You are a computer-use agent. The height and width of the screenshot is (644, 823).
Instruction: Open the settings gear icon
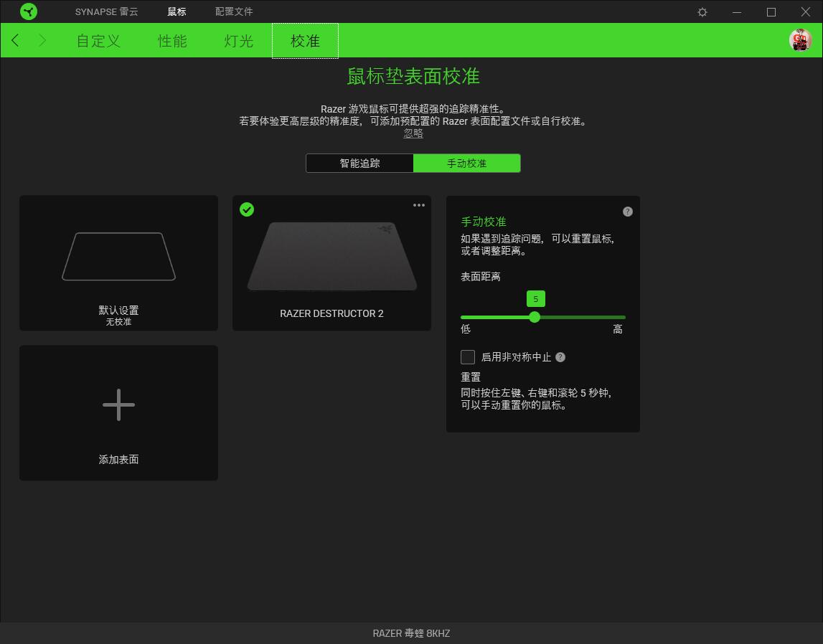702,12
